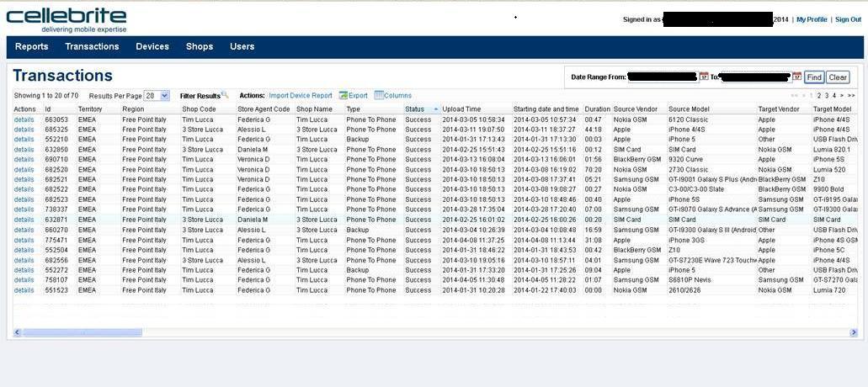Click the scrollbar right arrow
The height and width of the screenshot is (387, 868).
point(853,332)
